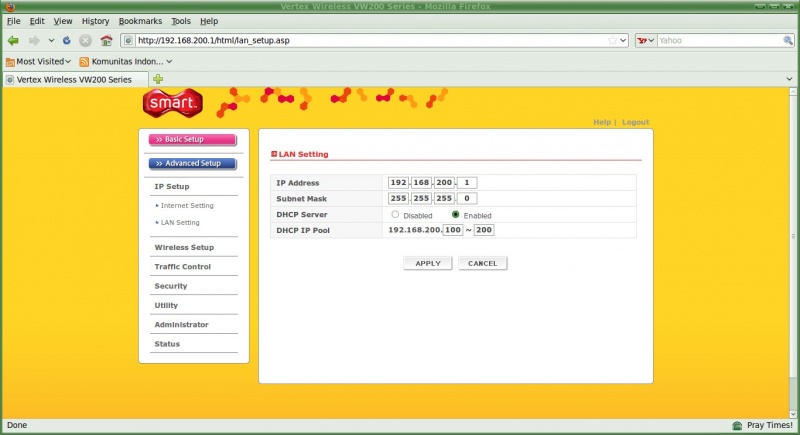Click the Logout link
Screen dimensions: 800x435
[x=635, y=122]
